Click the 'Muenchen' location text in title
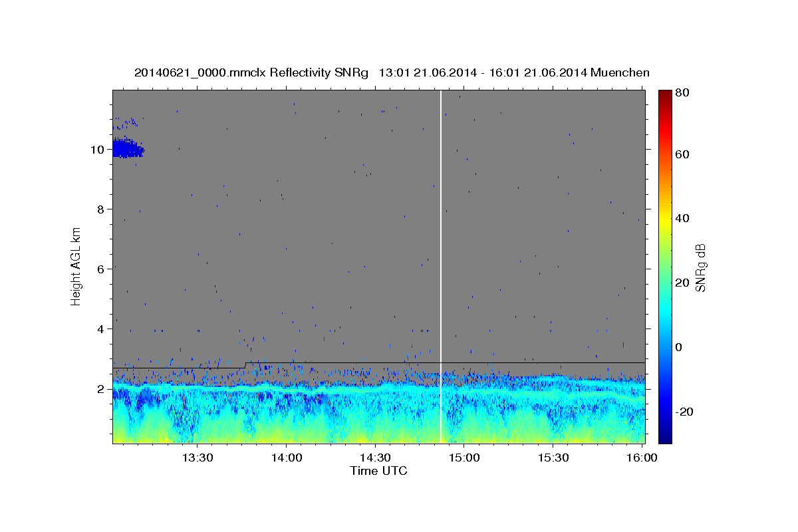The height and width of the screenshot is (532, 798). [620, 72]
